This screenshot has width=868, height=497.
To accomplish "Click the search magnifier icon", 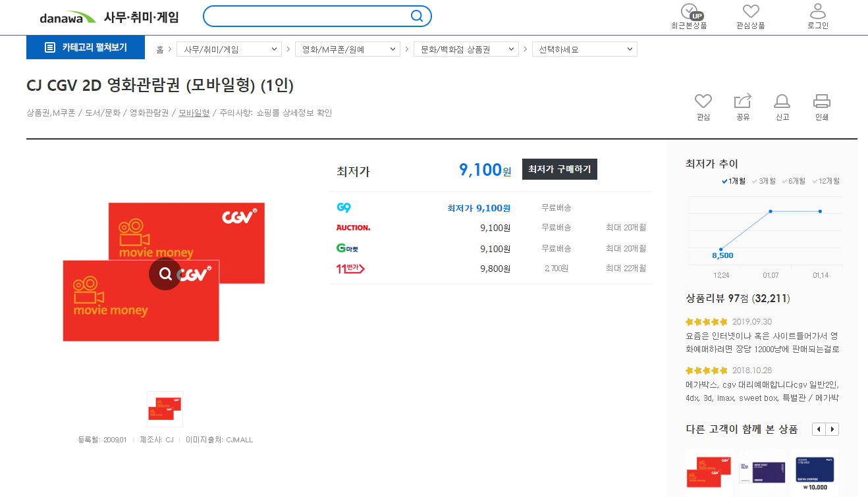I will pos(417,16).
